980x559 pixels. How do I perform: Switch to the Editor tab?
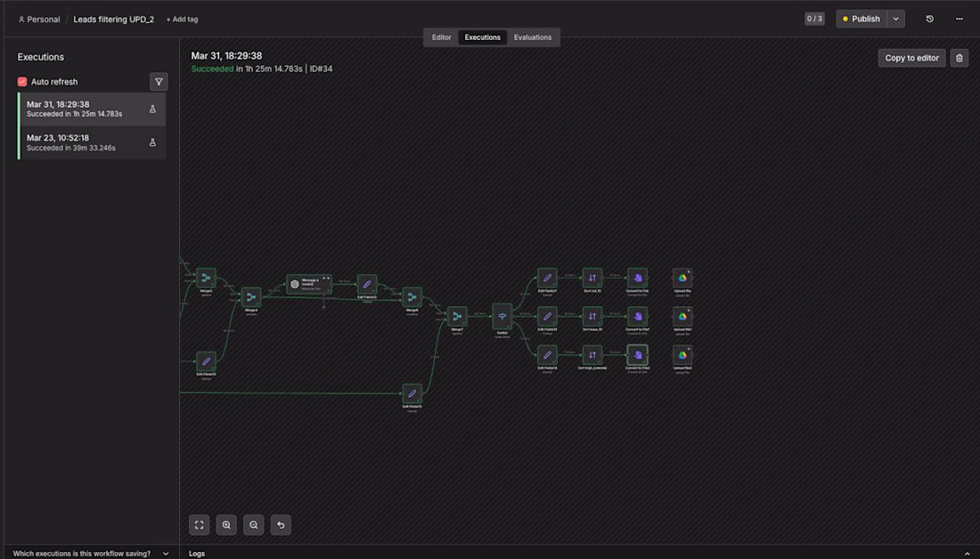coord(441,37)
